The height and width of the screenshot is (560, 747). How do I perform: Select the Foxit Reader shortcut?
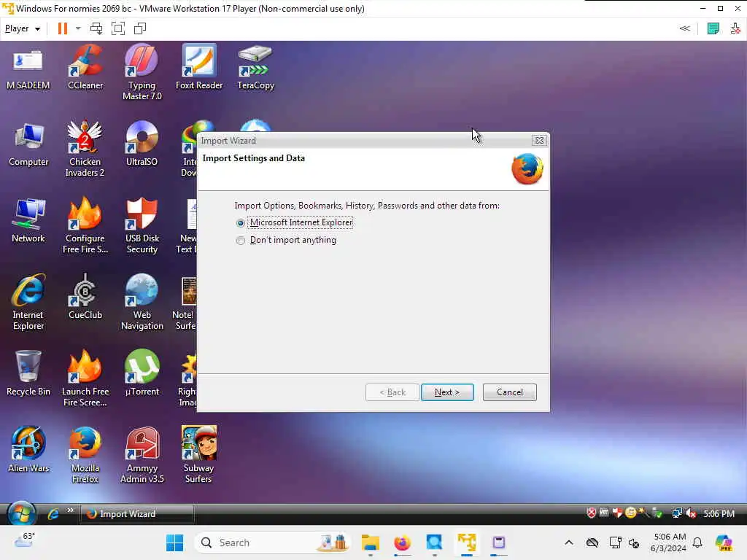pyautogui.click(x=199, y=67)
